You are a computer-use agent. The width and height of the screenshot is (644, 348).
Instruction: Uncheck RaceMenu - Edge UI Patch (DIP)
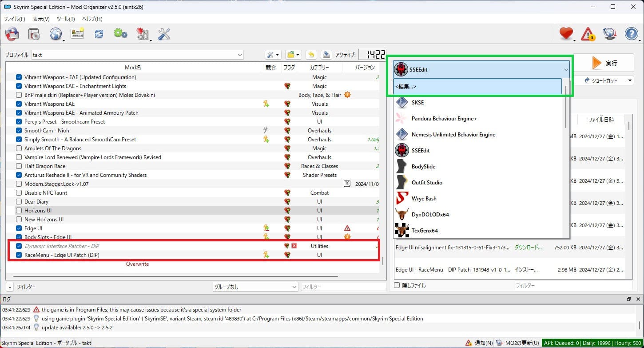pos(19,255)
